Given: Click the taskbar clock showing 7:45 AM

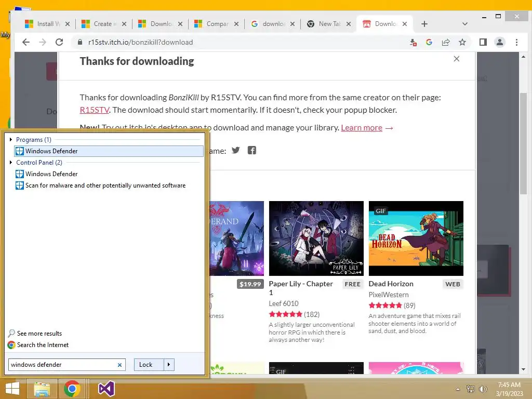Looking at the screenshot, I should [509, 389].
